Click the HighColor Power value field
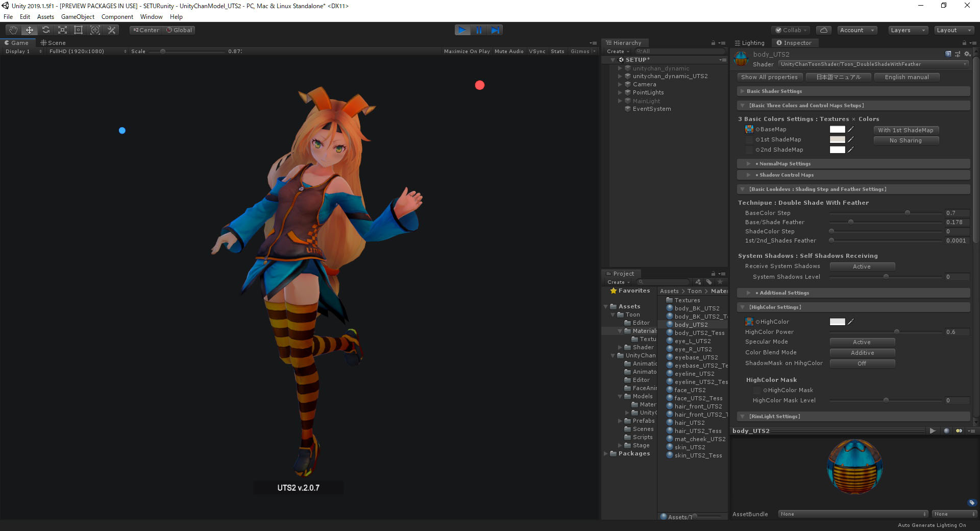Image resolution: width=980 pixels, height=531 pixels. click(957, 332)
